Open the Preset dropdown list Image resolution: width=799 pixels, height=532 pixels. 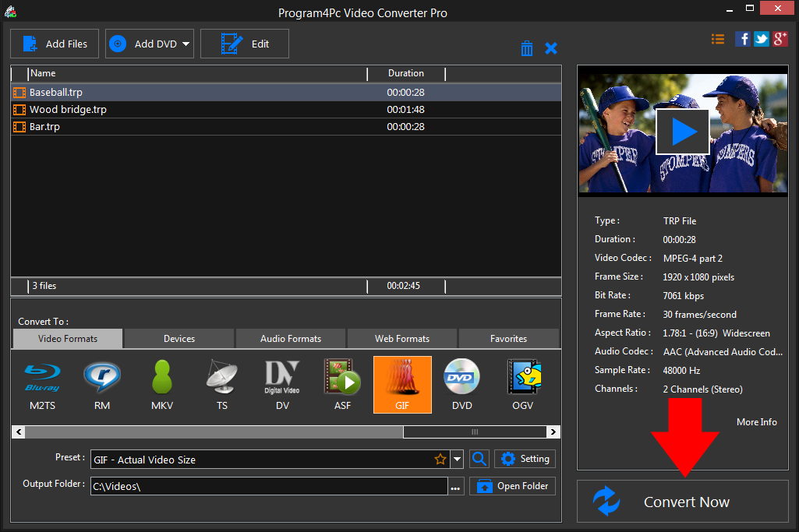457,459
